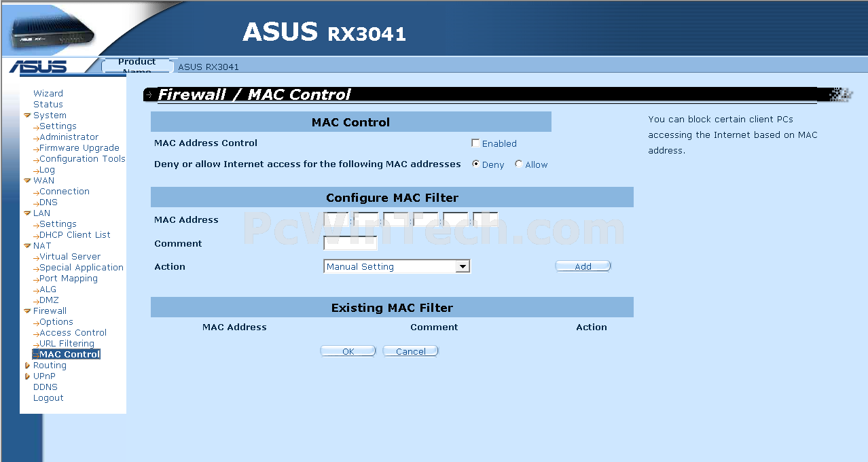Open LAN Settings page
868x462 pixels.
[58, 224]
